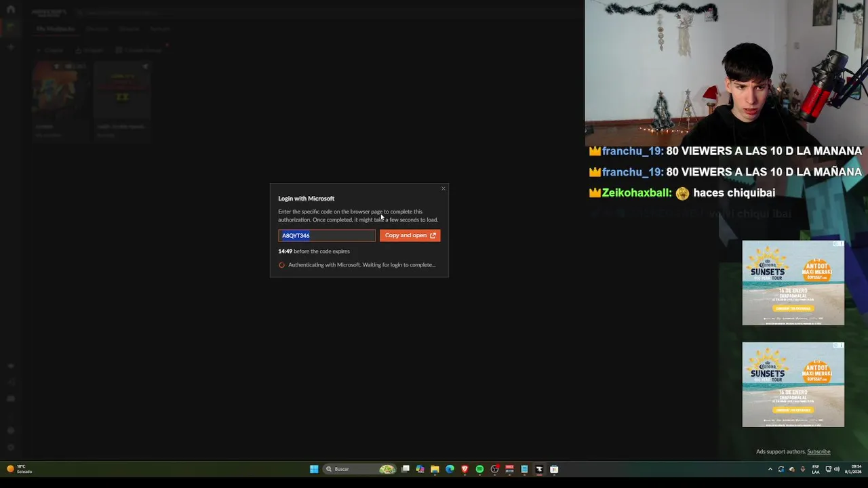Click the microphone tray icon
The width and height of the screenshot is (868, 488).
[803, 469]
